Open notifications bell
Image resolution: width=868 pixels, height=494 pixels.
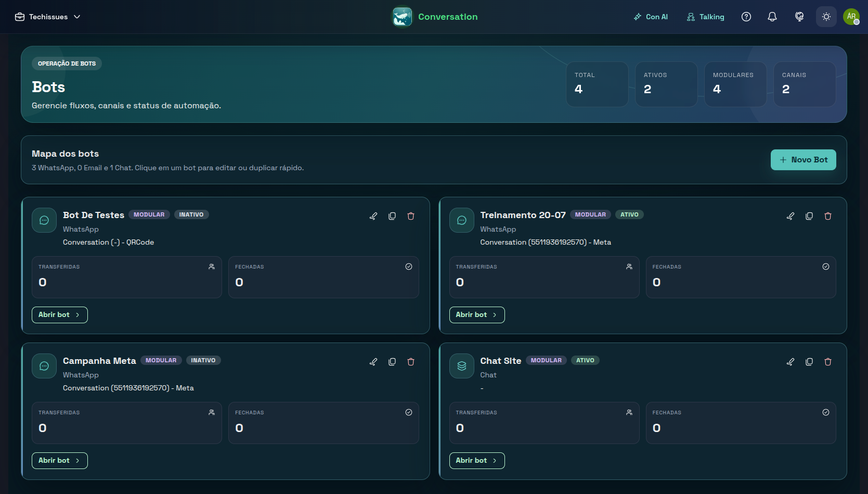coord(772,17)
